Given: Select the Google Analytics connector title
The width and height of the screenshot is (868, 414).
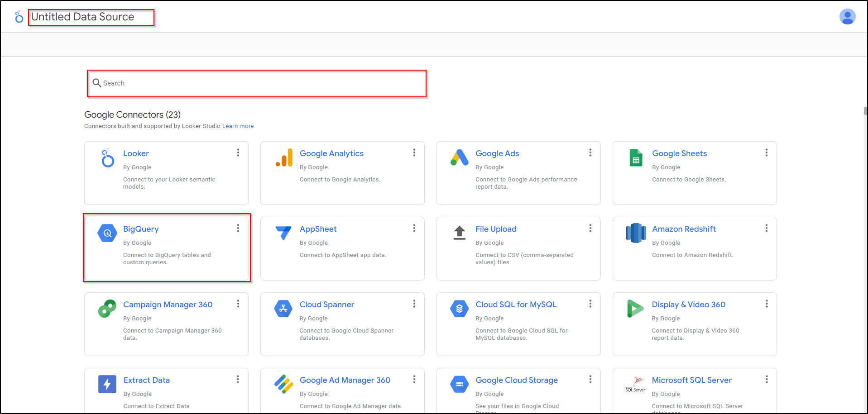Looking at the screenshot, I should coord(331,153).
